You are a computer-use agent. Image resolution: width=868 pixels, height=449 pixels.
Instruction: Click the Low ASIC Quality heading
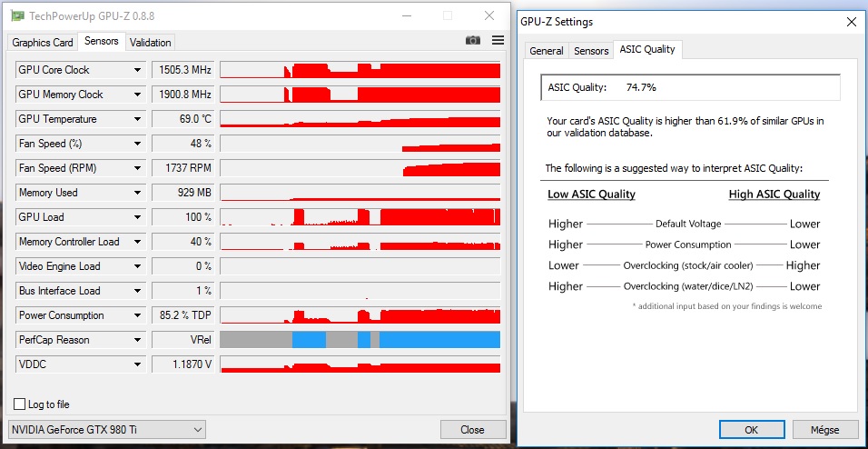591,194
